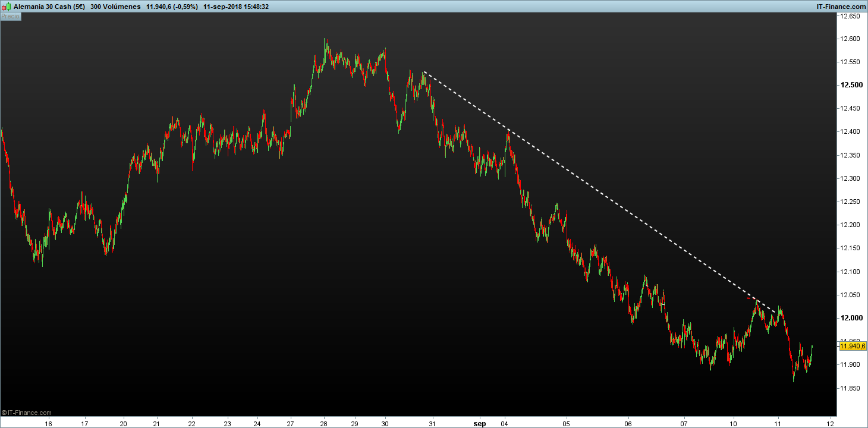This screenshot has width=868, height=428.
Task: Click the '06' date on the time axis
Action: [x=628, y=424]
